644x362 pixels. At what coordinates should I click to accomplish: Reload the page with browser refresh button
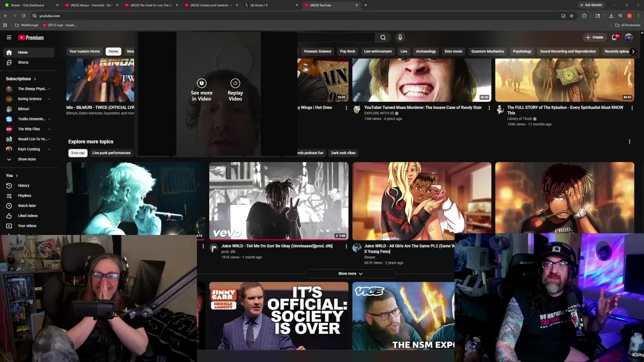24,16
